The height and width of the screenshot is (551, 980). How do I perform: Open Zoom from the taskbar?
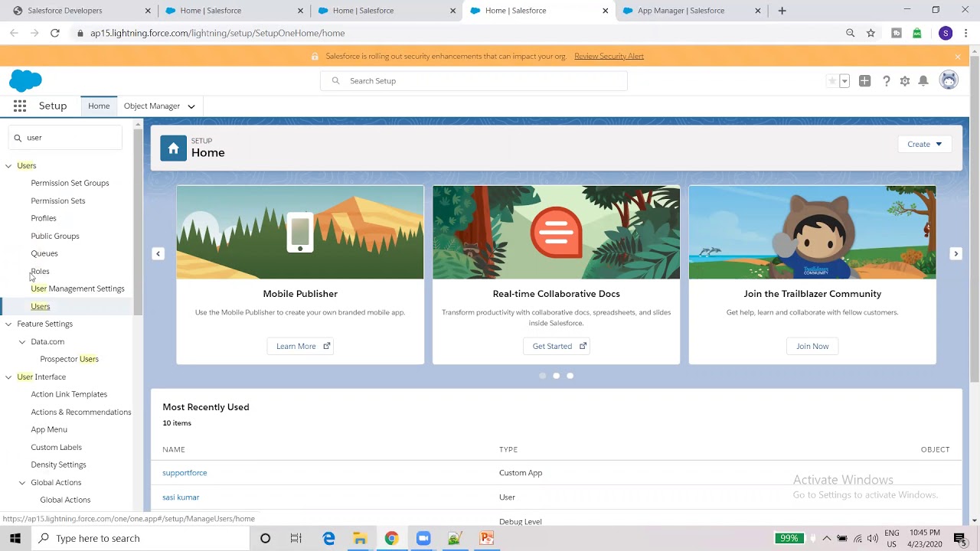point(423,538)
